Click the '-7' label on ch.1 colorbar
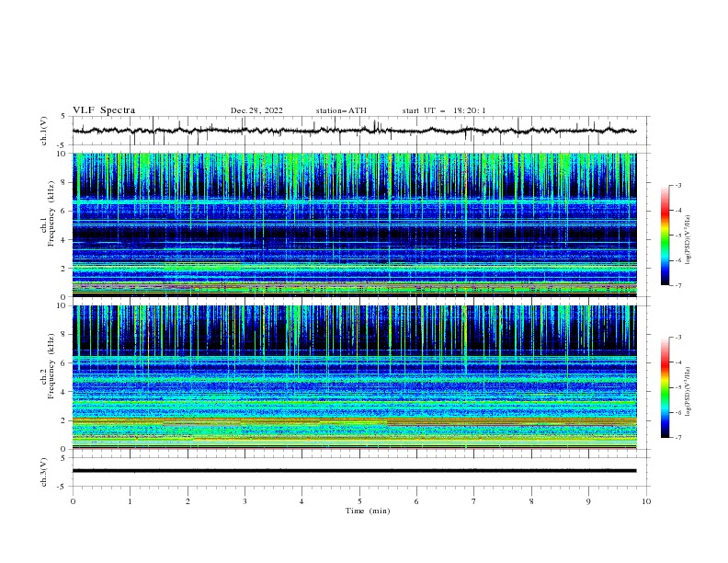728x563 pixels. pos(677,285)
